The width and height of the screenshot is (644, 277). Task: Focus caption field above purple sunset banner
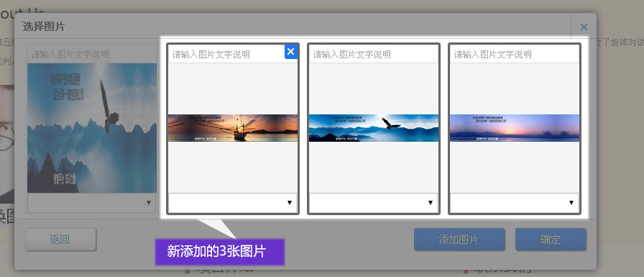click(x=515, y=54)
